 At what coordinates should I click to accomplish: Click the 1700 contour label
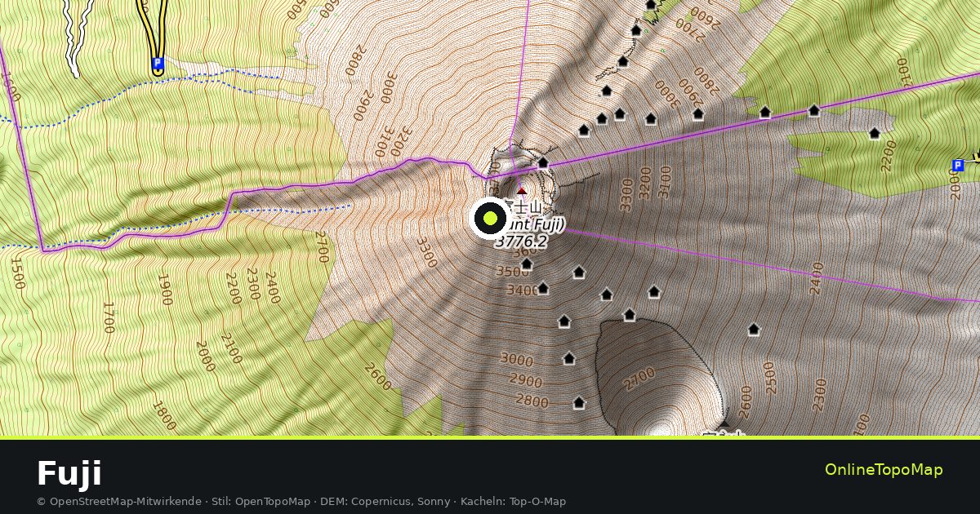click(x=109, y=317)
